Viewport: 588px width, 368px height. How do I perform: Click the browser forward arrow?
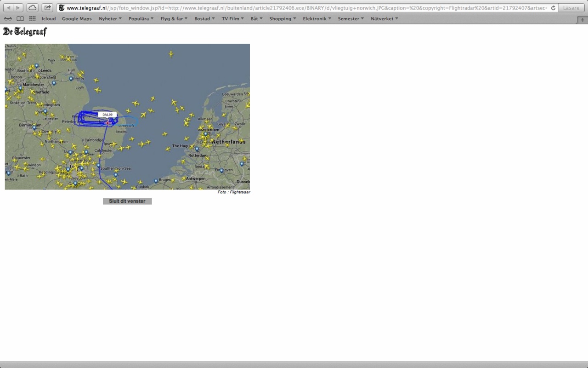(x=18, y=8)
